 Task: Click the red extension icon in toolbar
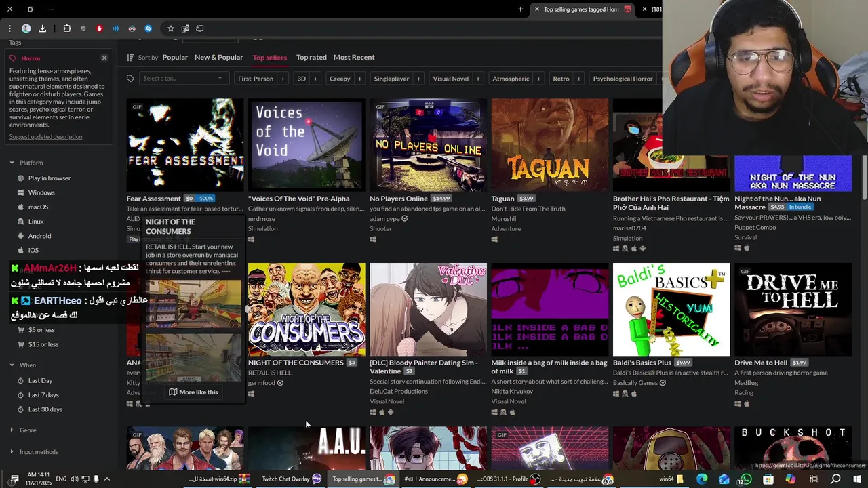100,28
